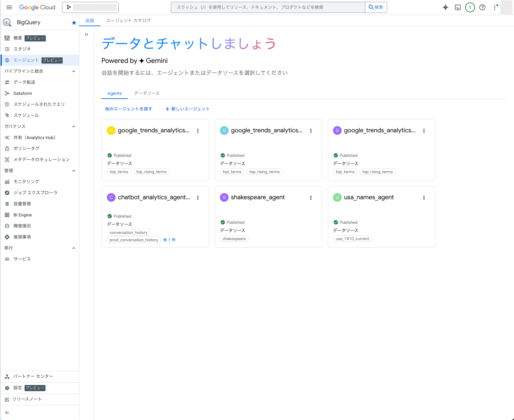
Task: Collapse the パイプラインと統合 section
Action: pyautogui.click(x=73, y=71)
